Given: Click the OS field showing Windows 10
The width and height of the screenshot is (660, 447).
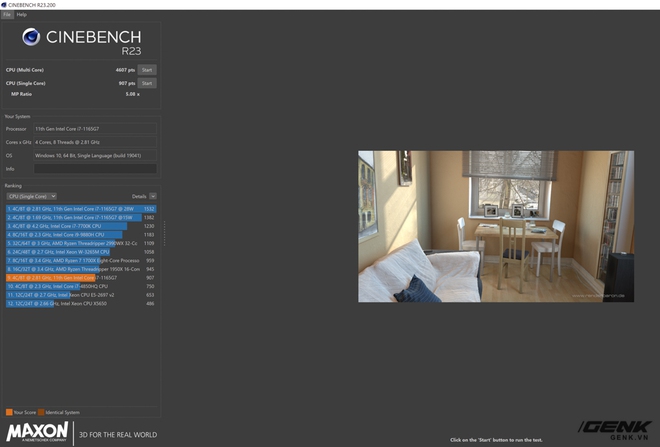Looking at the screenshot, I should click(95, 155).
